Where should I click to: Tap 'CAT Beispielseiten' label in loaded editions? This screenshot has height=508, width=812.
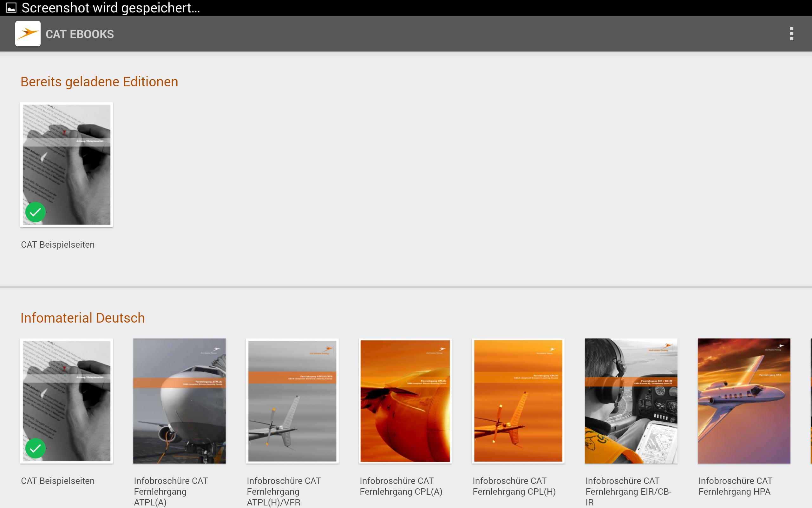58,244
